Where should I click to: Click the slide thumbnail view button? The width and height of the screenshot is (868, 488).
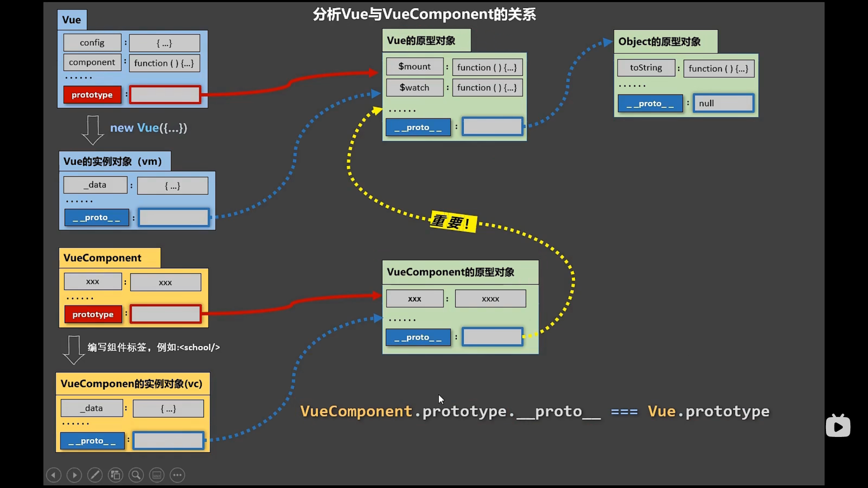tap(115, 474)
